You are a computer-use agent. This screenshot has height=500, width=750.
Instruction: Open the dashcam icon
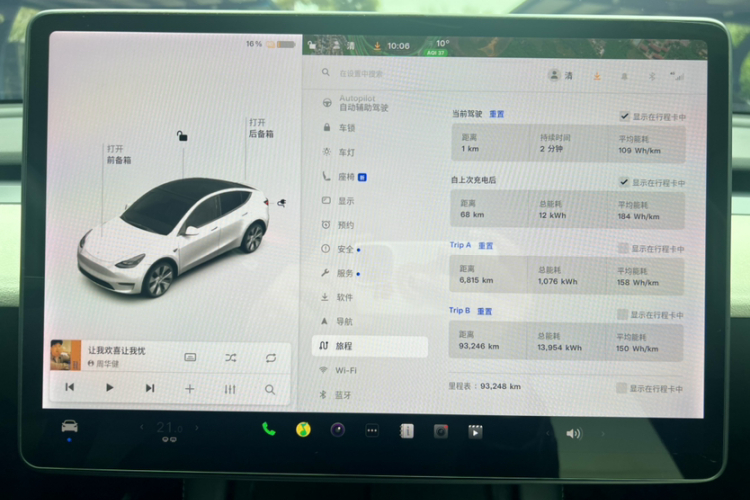(x=441, y=432)
